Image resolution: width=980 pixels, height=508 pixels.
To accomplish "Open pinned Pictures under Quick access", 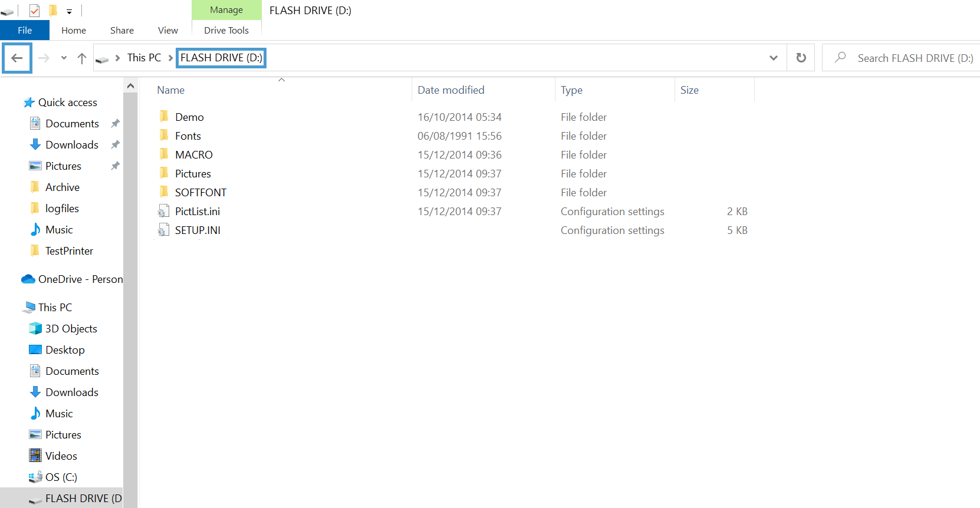I will click(63, 166).
